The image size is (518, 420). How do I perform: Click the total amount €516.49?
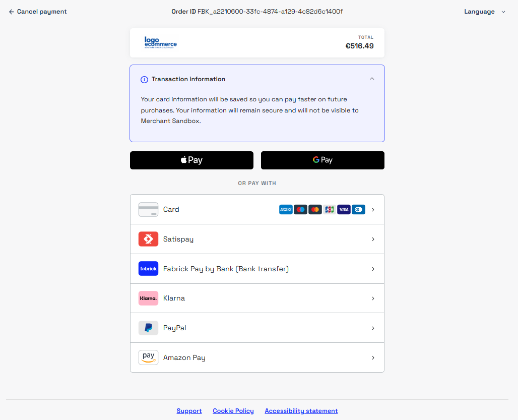click(359, 46)
